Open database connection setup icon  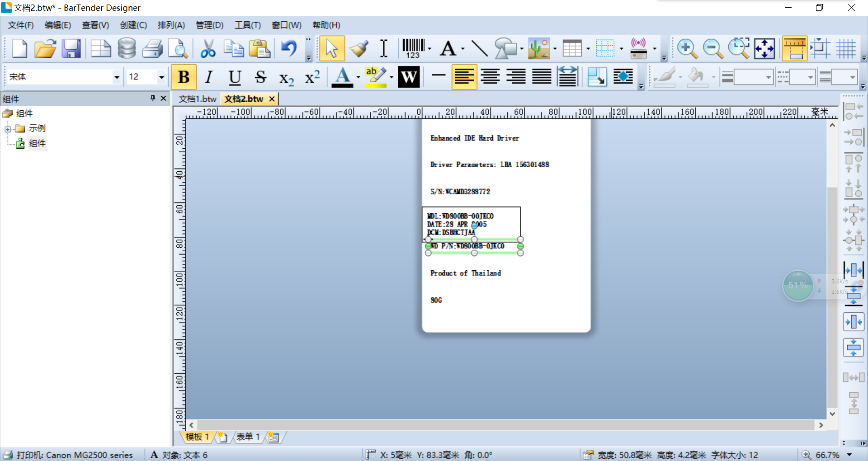[x=127, y=49]
